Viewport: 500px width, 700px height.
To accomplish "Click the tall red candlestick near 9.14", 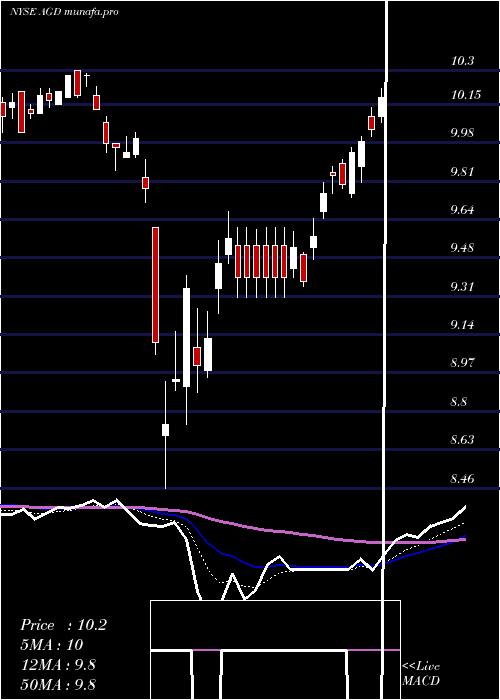I will click(x=155, y=285).
